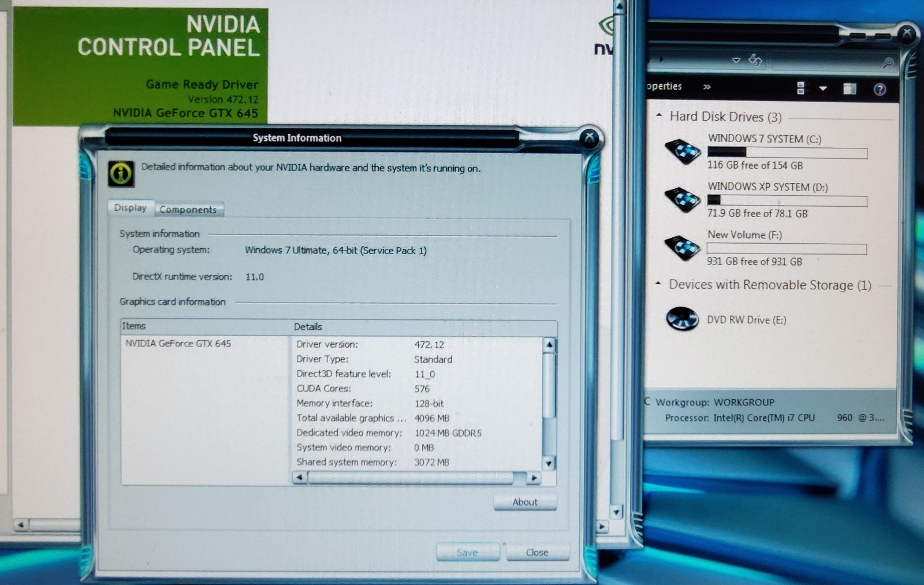Click the C: drive capacity bar
The image size is (924, 585).
click(787, 152)
